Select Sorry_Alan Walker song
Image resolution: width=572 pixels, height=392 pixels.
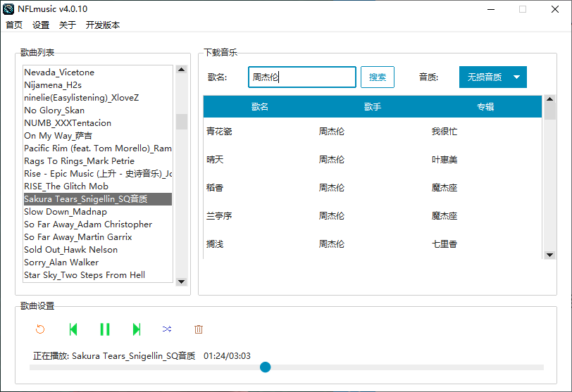click(x=98, y=263)
